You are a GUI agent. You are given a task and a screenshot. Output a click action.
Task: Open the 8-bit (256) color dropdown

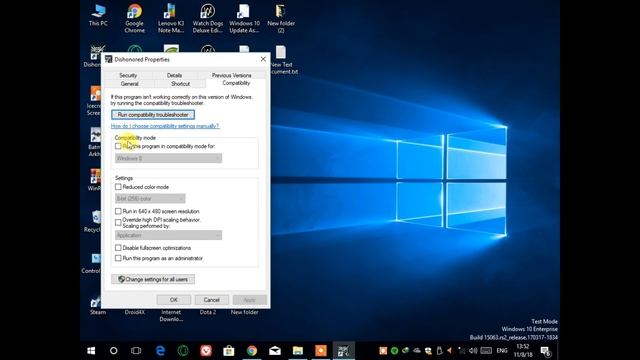(x=150, y=198)
